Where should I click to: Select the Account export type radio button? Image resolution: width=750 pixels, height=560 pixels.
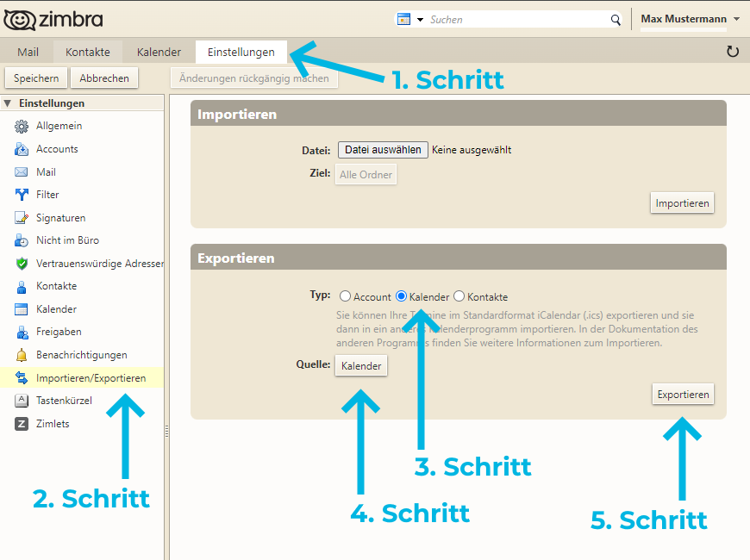click(345, 296)
